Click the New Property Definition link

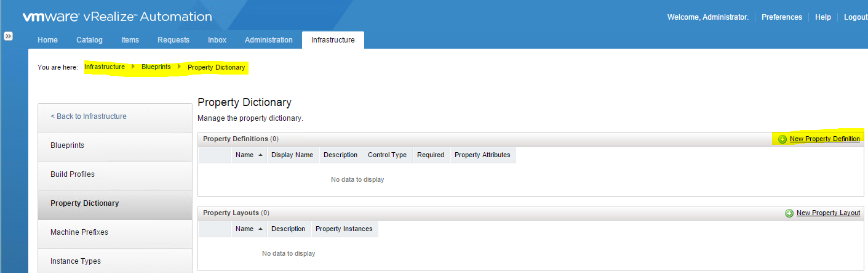pyautogui.click(x=825, y=139)
